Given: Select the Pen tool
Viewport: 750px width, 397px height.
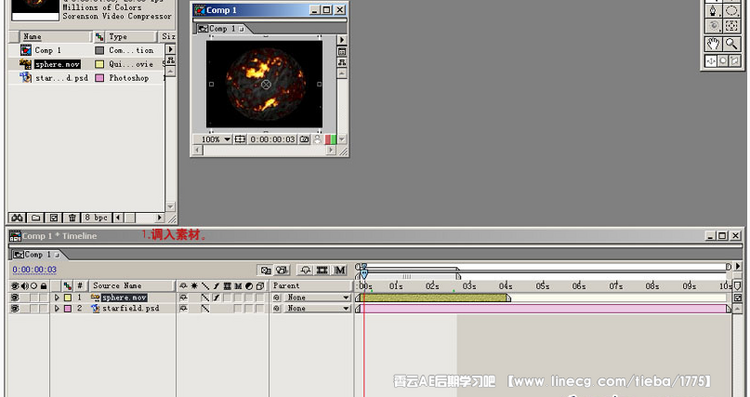Looking at the screenshot, I should pyautogui.click(x=713, y=11).
